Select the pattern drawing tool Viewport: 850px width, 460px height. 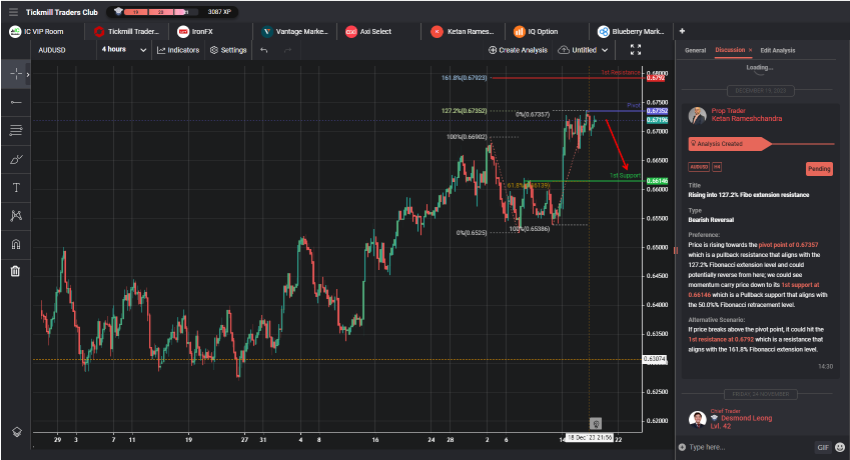16,216
